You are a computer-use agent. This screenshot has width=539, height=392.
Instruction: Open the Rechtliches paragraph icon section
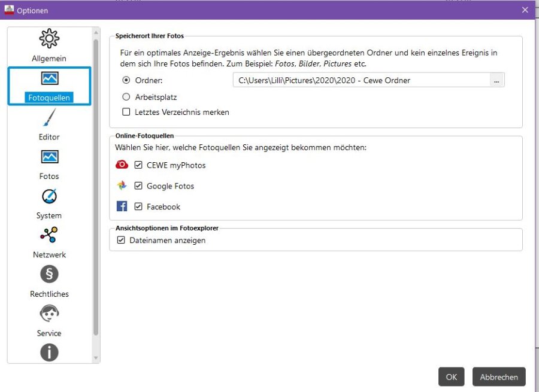[x=49, y=275]
